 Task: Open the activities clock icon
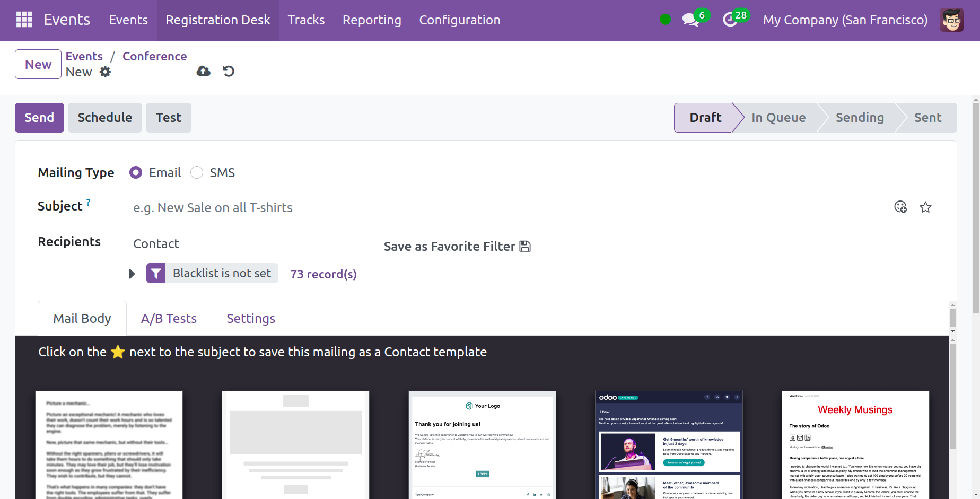click(x=730, y=20)
